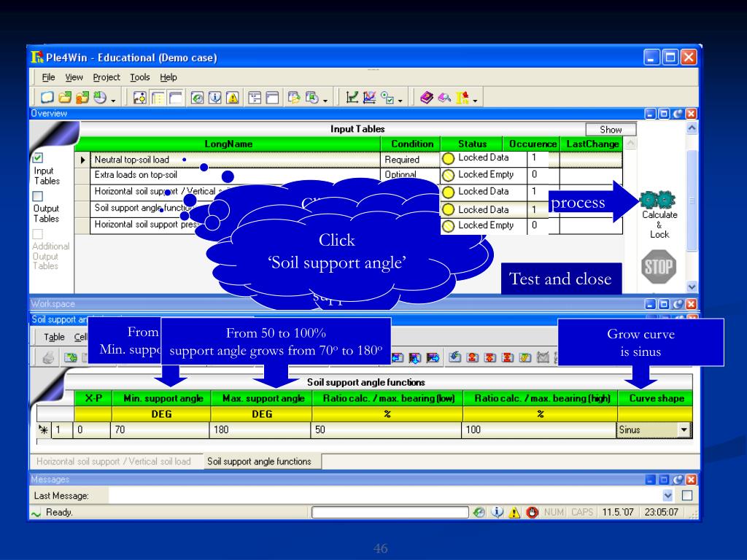Open dropdown arrow after the export icons group
The image size is (747, 560).
pos(325,100)
